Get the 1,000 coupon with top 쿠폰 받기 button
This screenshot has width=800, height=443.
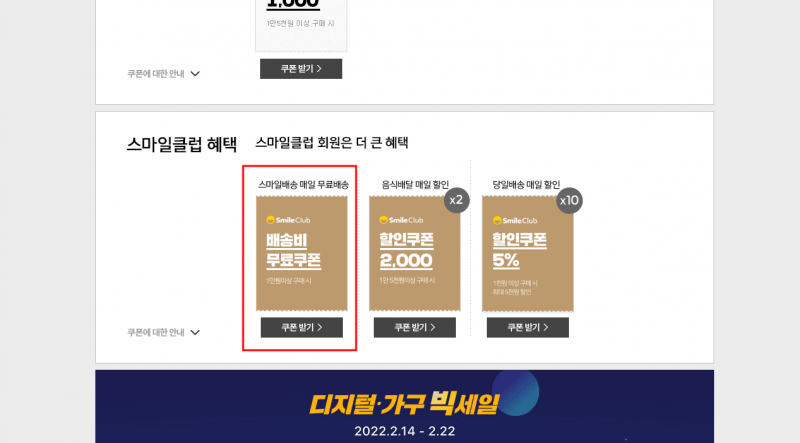coord(301,69)
